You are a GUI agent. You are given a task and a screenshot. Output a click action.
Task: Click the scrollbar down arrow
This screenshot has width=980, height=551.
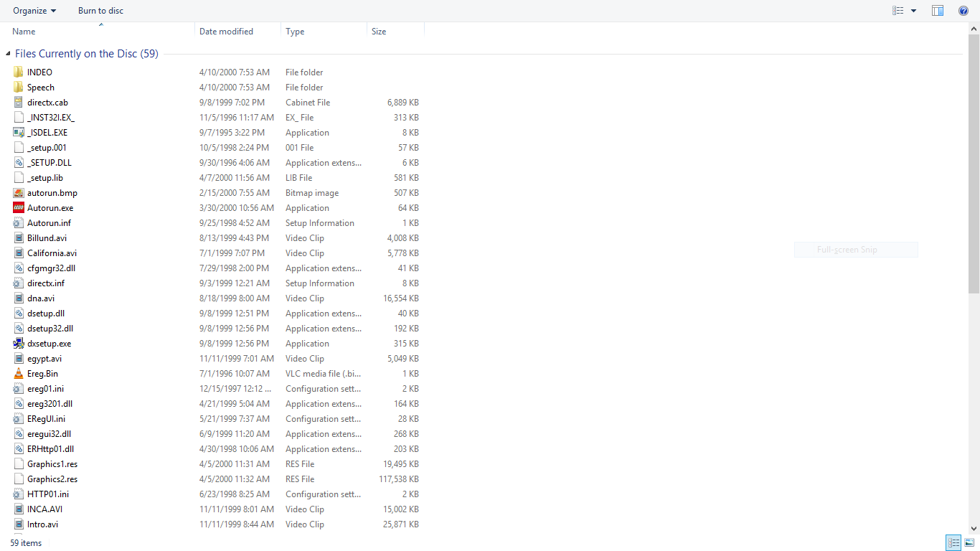pos(974,529)
